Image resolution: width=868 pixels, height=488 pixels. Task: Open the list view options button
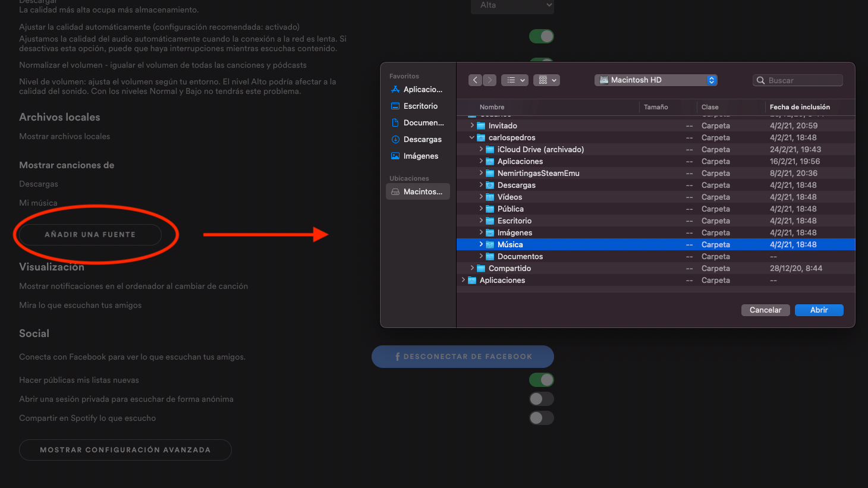coord(515,80)
